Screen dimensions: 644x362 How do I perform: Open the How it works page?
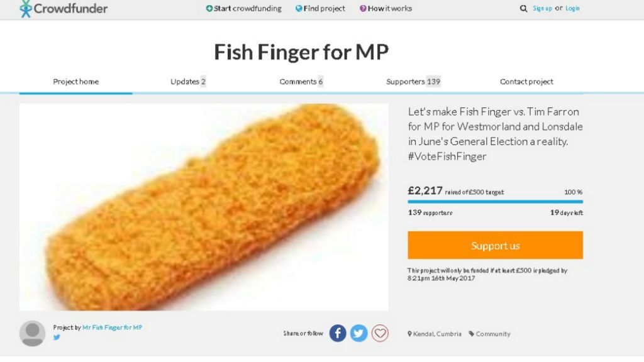pos(386,9)
